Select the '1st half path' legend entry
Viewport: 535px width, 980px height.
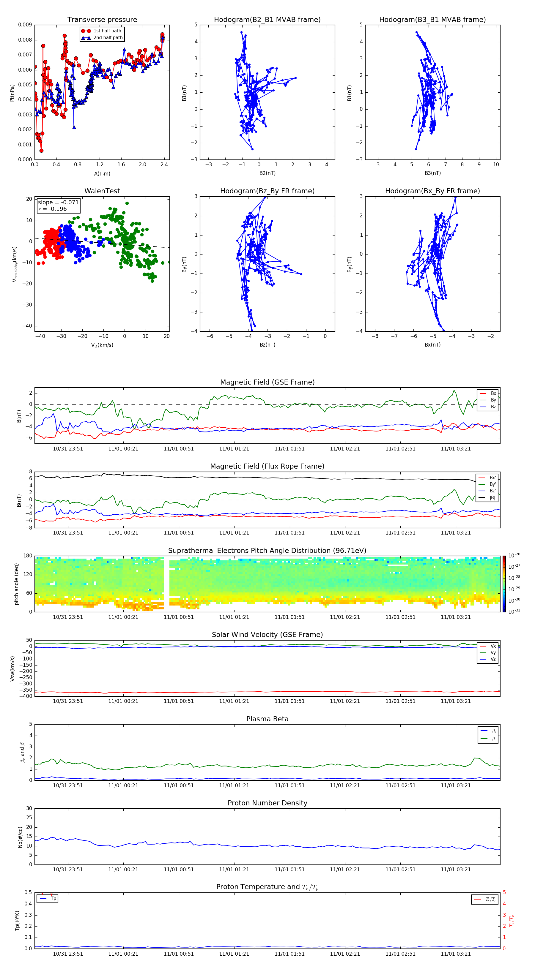(102, 31)
